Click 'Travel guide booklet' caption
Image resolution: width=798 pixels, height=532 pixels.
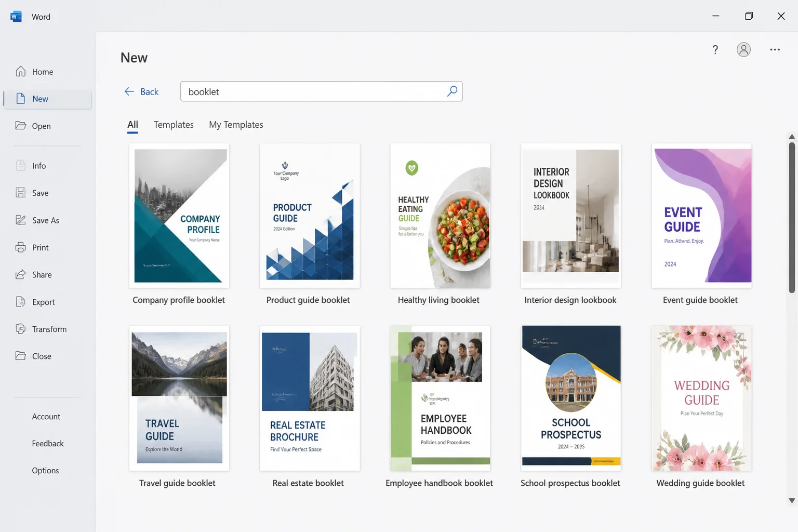pyautogui.click(x=177, y=483)
